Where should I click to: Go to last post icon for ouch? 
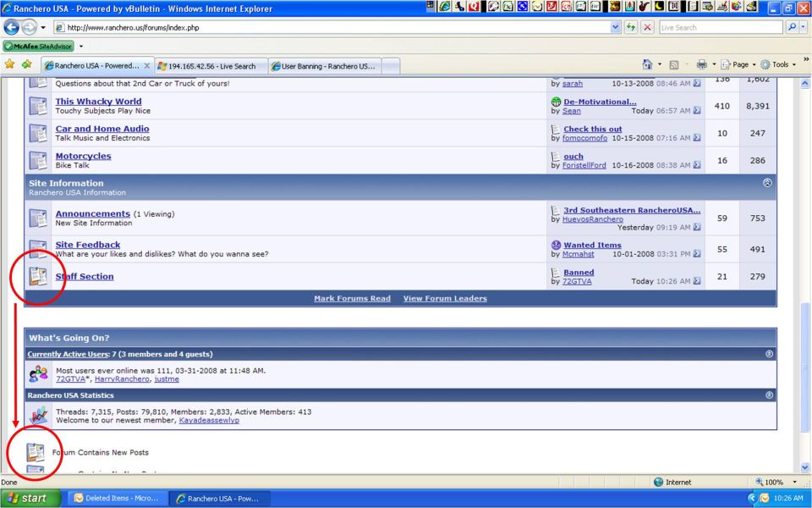pos(697,165)
